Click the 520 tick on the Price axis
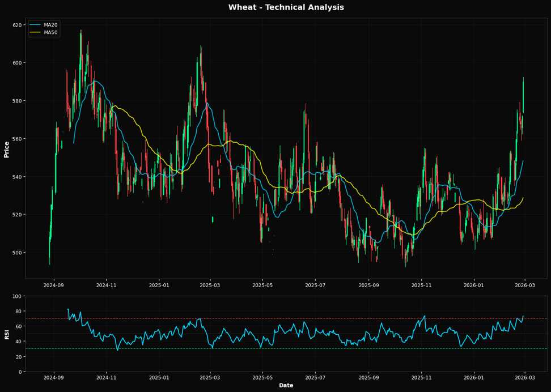Screen dimensions: 551x392 point(18,215)
